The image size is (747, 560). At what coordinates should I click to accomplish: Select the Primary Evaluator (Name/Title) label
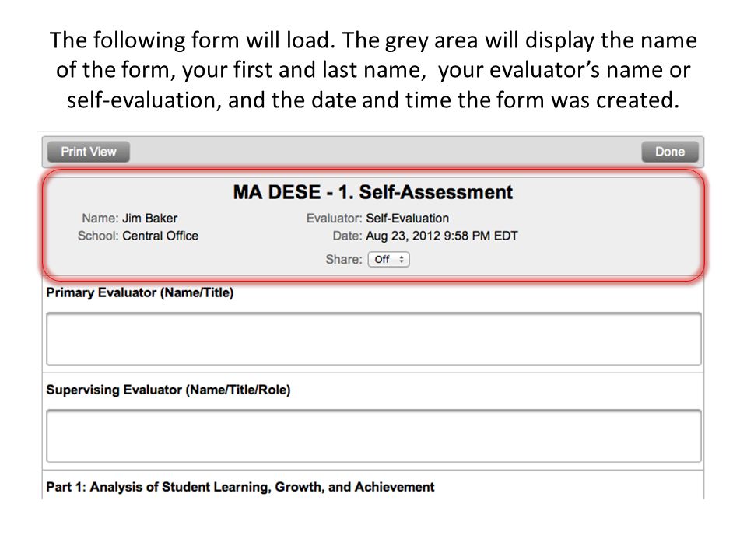pos(140,293)
